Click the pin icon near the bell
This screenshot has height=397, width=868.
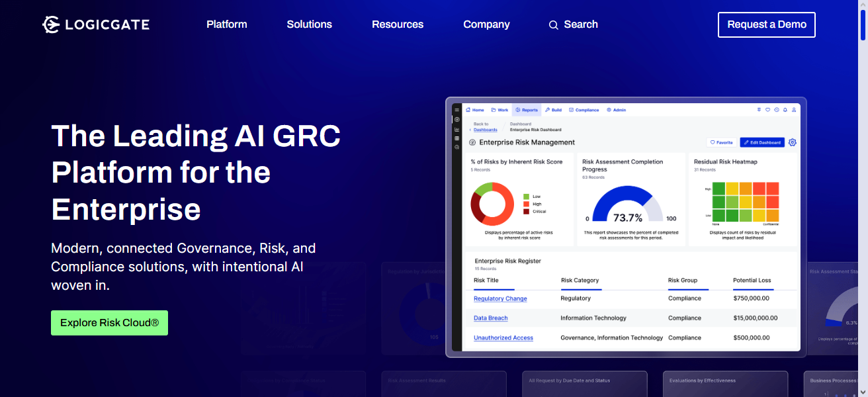coord(759,110)
